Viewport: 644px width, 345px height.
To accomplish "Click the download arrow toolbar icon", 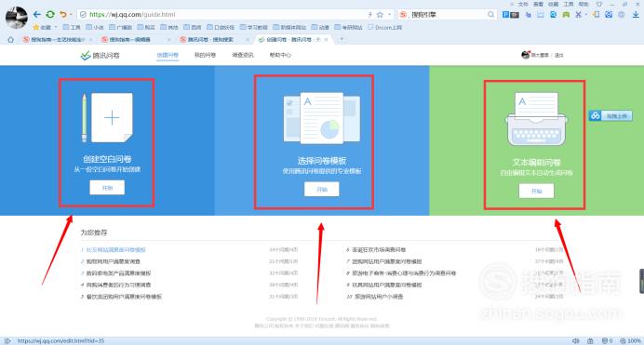I will point(636,14).
